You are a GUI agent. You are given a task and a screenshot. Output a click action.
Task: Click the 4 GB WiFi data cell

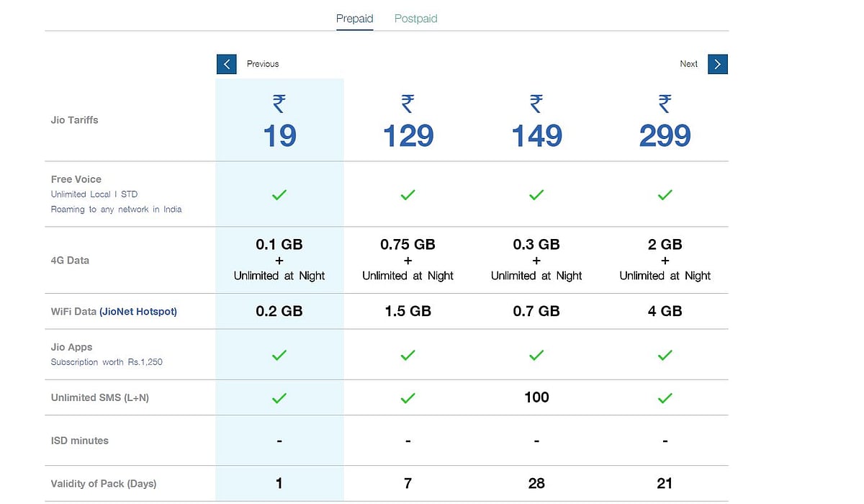tap(665, 312)
